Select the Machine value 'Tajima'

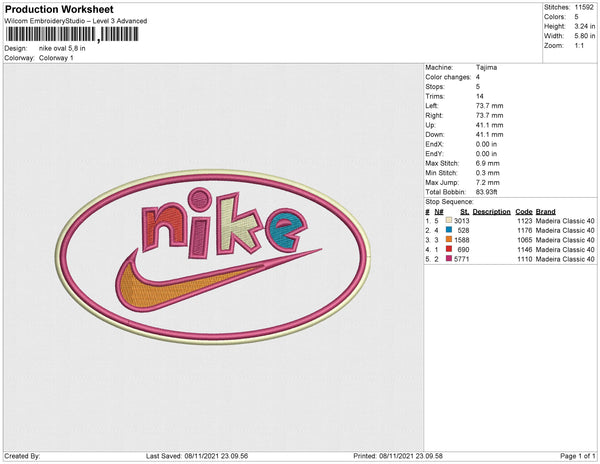point(486,67)
